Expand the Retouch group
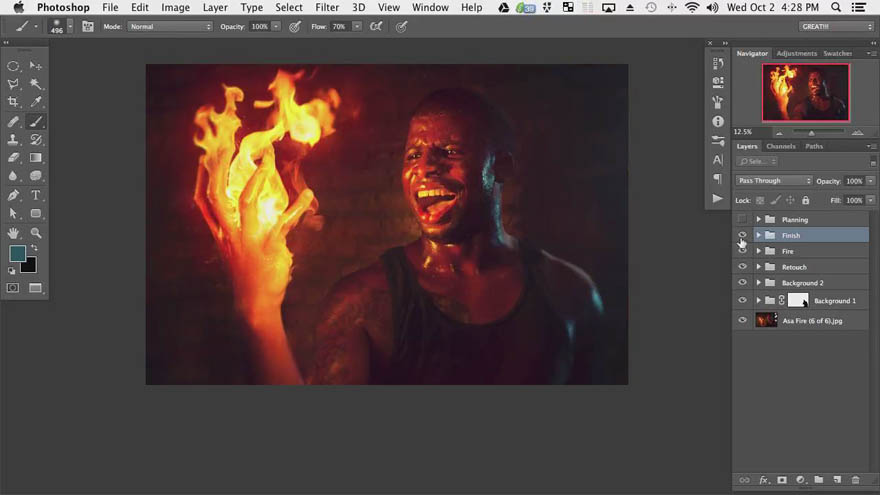Viewport: 880px width, 495px height. [x=758, y=267]
